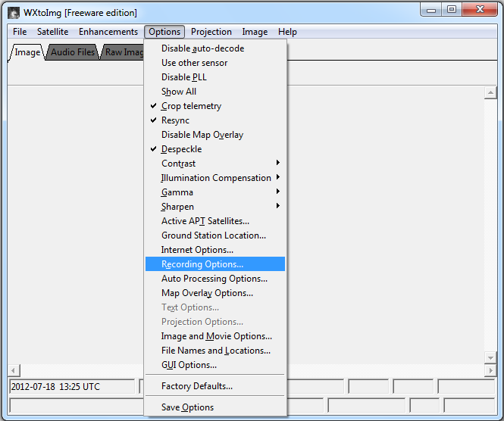Image resolution: width=504 pixels, height=421 pixels.
Task: Expand the Contrast submenu
Action: [215, 164]
